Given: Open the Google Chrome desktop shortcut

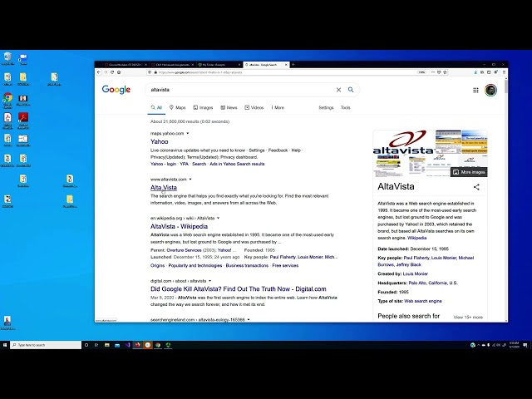Looking at the screenshot, I should coord(7,101).
